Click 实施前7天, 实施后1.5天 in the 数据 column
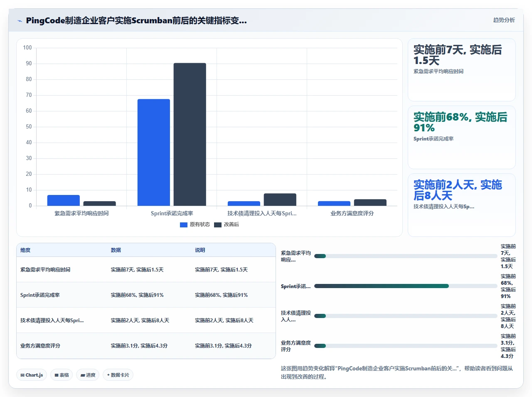The height and width of the screenshot is (397, 532). 137,270
